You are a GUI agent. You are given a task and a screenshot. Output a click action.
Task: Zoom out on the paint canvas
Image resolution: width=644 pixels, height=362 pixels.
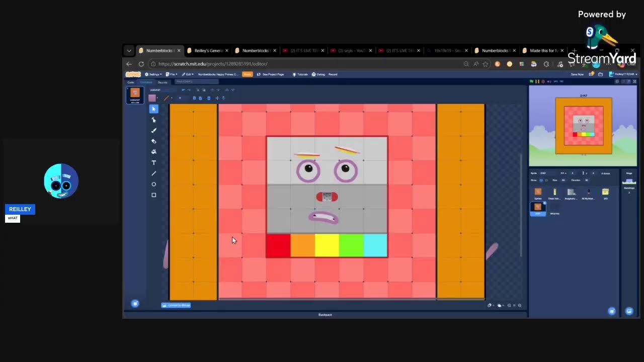(x=509, y=305)
